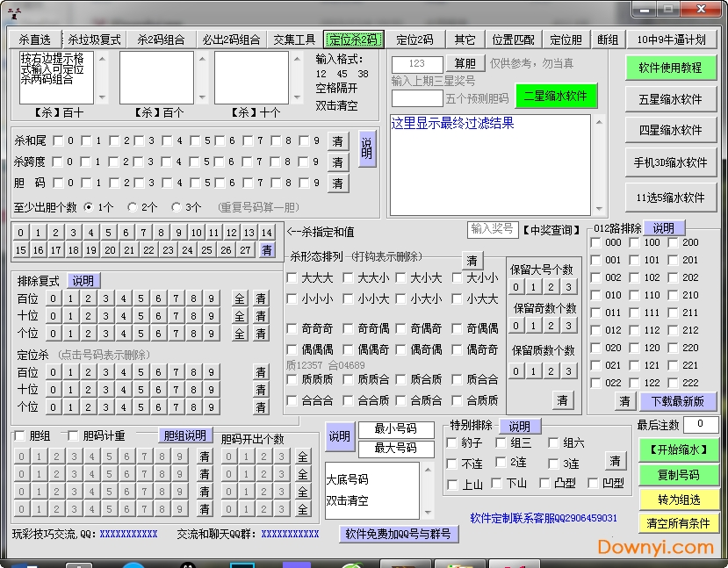Clear 杀和尾 row with 清 button
Image resolution: width=728 pixels, height=568 pixels.
coord(337,140)
